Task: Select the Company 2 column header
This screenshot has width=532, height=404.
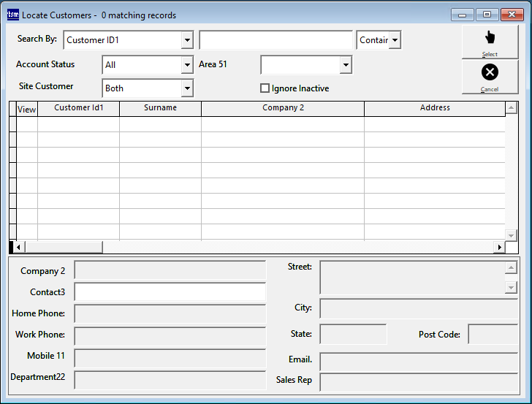Action: pos(283,108)
